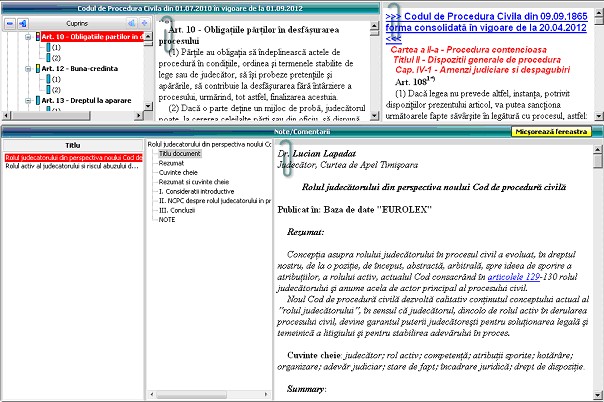
Task: Click the paperclip icon on the comment document
Action: (x=285, y=160)
